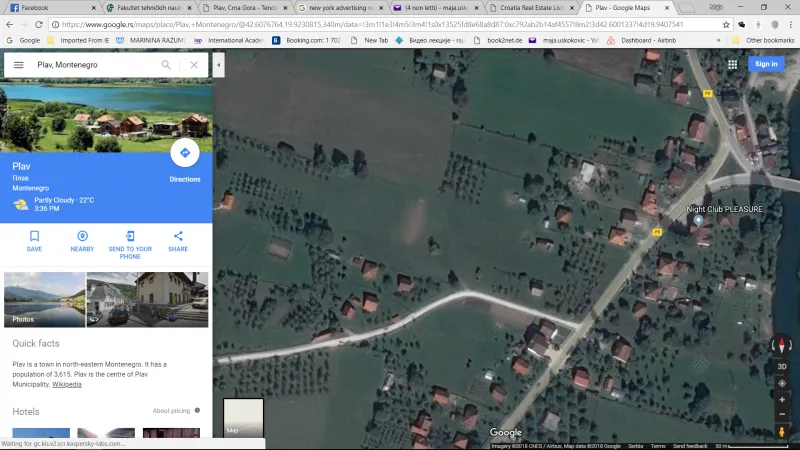The height and width of the screenshot is (450, 800).
Task: Click the blue Directions button
Action: tap(184, 153)
